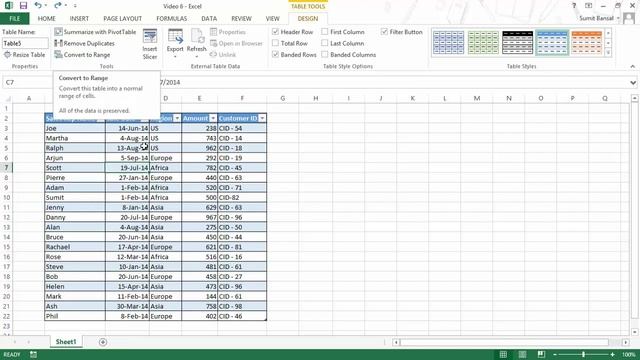The width and height of the screenshot is (640, 360).
Task: Collapse the ribbon with the caret arrow
Action: coord(633,67)
